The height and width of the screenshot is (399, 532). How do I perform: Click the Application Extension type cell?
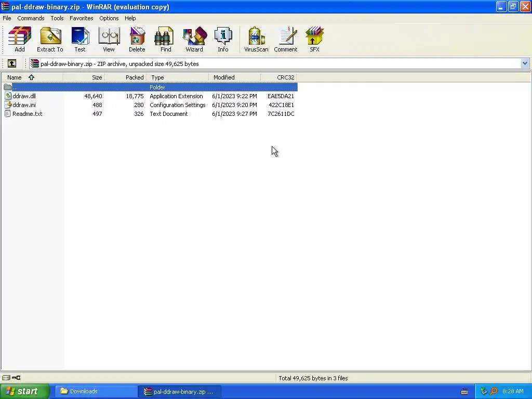(177, 96)
